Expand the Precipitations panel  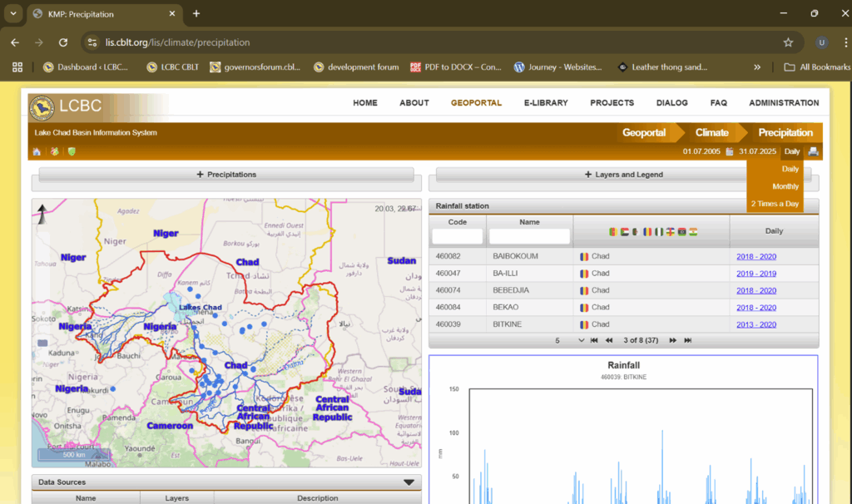(226, 175)
